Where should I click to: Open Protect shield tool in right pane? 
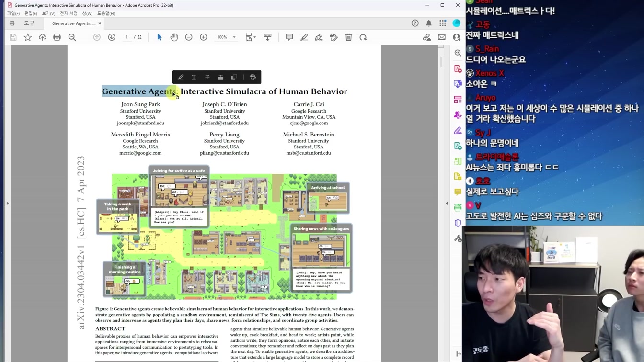click(x=458, y=223)
